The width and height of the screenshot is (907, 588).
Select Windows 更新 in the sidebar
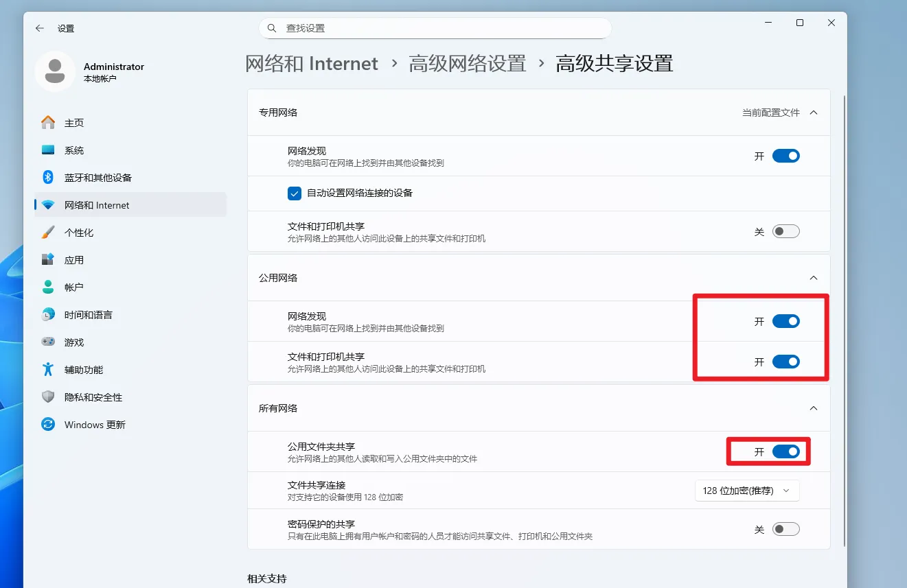(130, 425)
